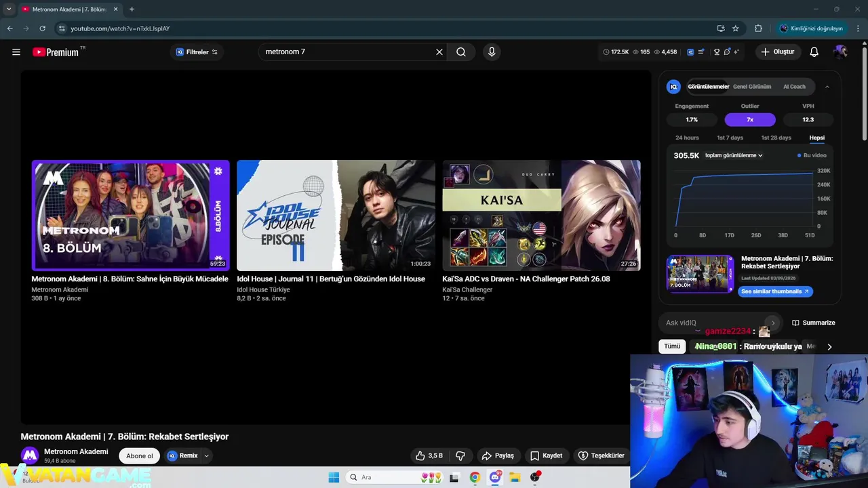Open vidIQ chat bubble icon
The image size is (868, 488).
pyautogui.click(x=727, y=52)
